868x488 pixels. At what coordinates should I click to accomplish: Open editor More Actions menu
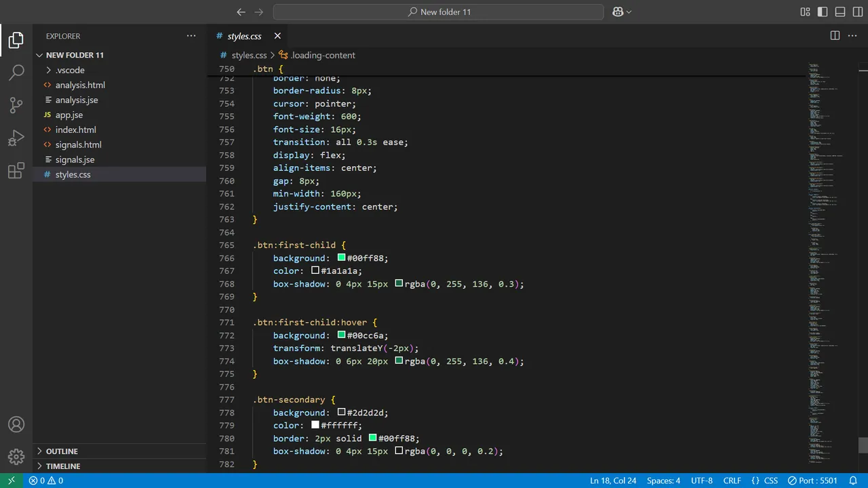(x=853, y=36)
